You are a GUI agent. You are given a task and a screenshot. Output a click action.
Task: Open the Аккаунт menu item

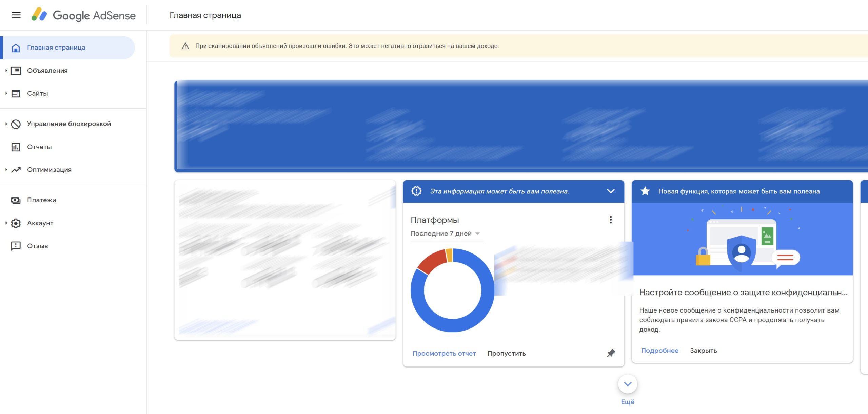click(40, 223)
